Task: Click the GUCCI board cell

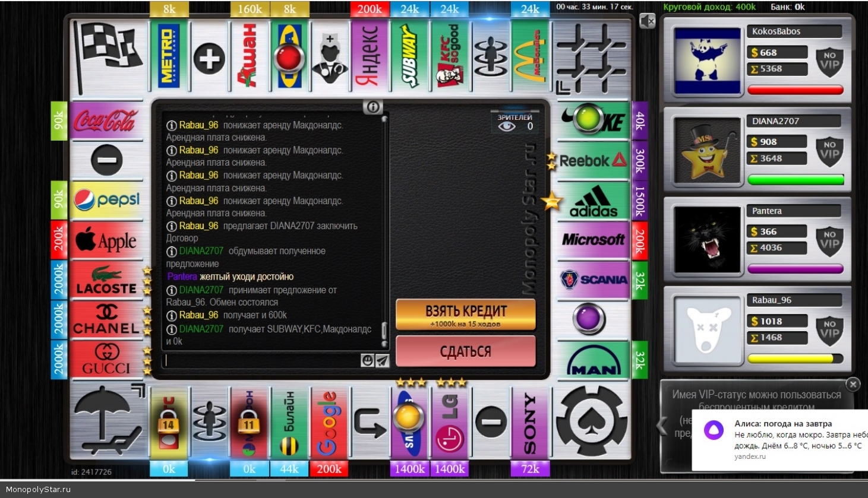Action: [x=106, y=360]
